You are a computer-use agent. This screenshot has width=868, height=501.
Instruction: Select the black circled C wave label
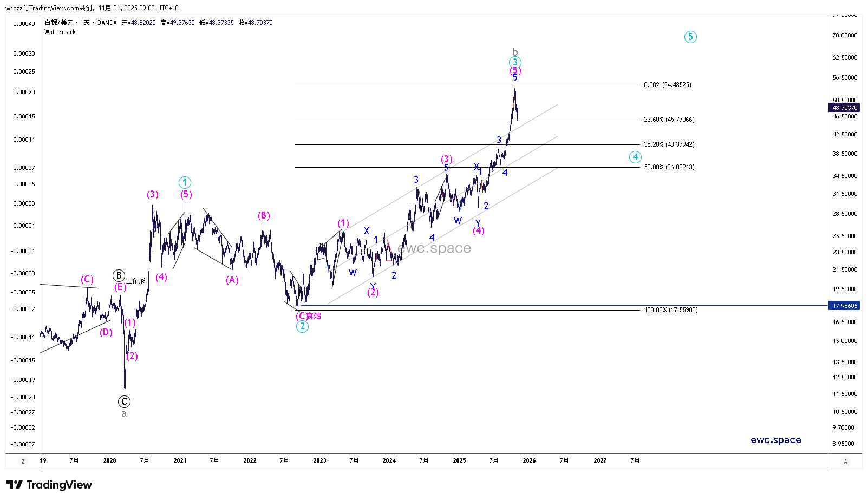[x=124, y=401]
